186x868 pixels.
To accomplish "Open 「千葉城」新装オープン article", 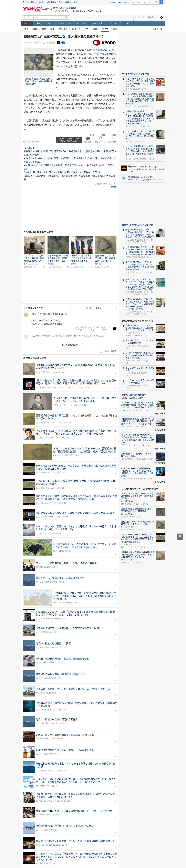I will [73, 689].
